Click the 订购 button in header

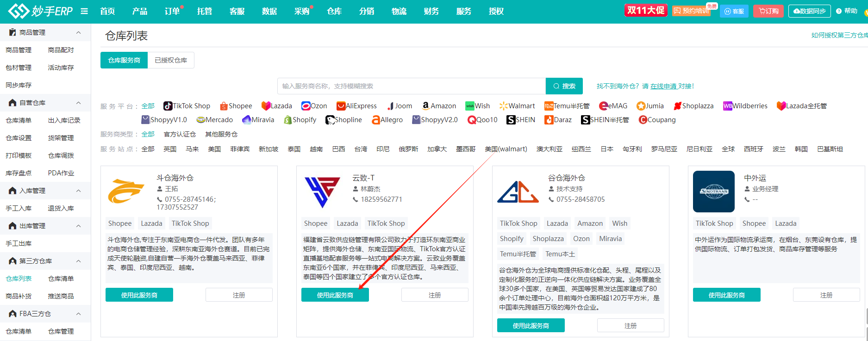[768, 11]
